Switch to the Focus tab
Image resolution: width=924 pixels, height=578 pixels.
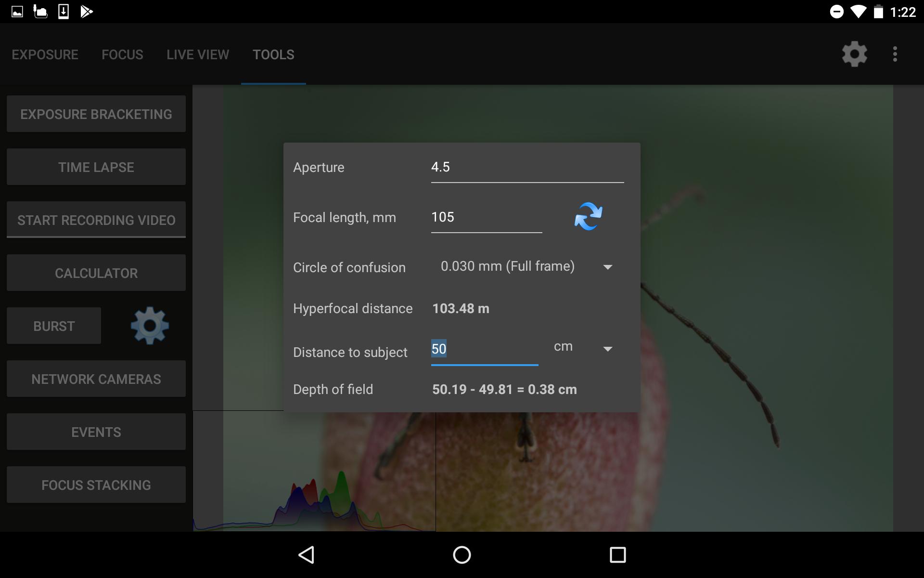tap(122, 54)
